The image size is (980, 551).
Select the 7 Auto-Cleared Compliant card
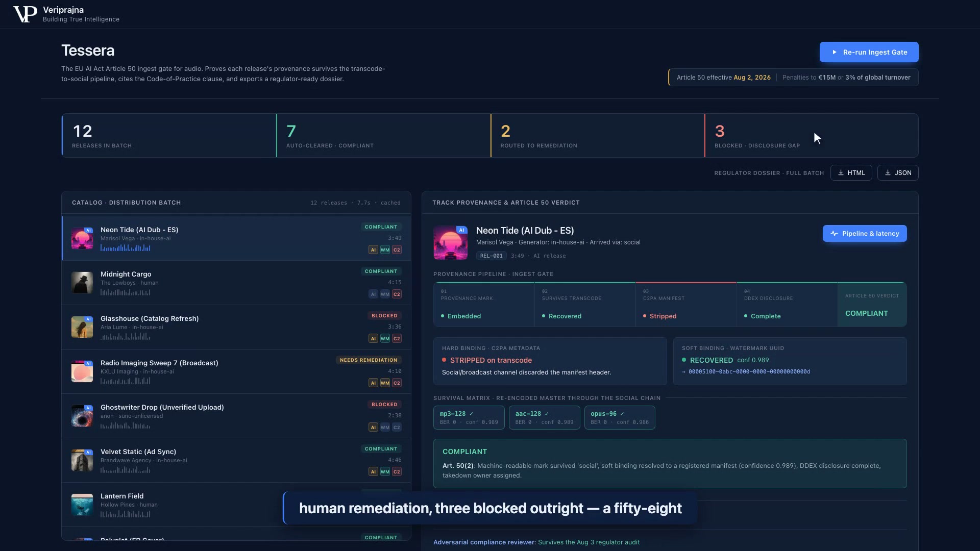pyautogui.click(x=383, y=135)
